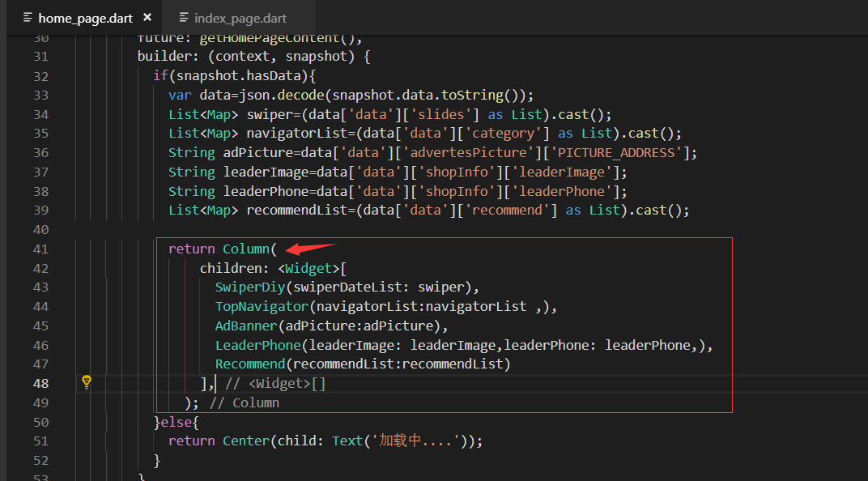Click the home_page.dart file icon
Image resolution: width=868 pixels, height=481 pixels.
point(28,18)
